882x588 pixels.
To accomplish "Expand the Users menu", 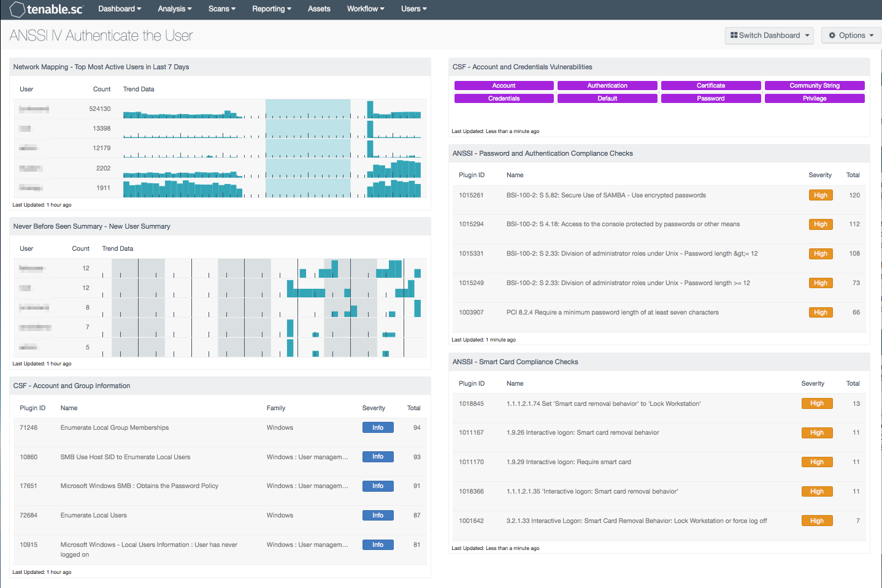I will click(414, 9).
